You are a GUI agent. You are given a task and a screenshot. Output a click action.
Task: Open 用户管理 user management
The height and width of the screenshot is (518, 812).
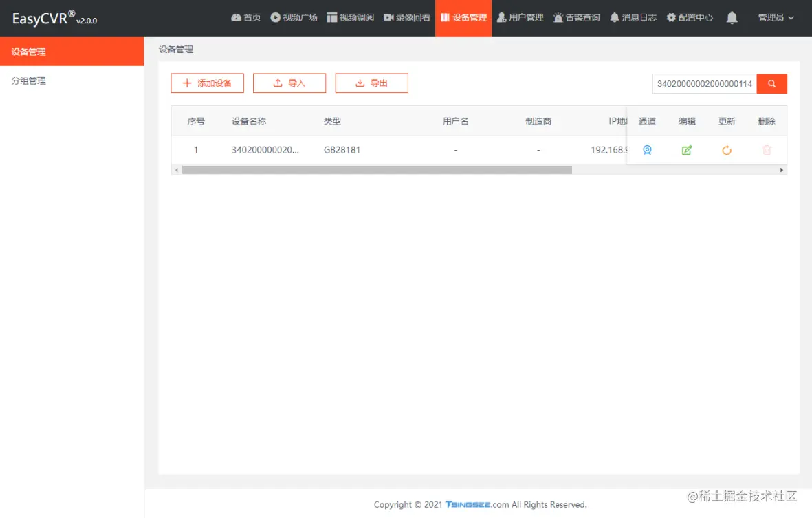(520, 18)
